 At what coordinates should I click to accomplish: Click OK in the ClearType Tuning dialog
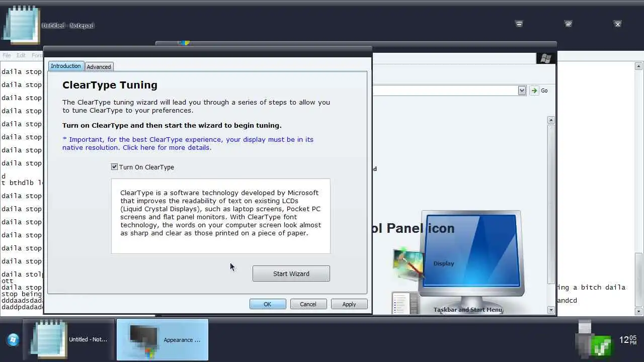[268, 304]
